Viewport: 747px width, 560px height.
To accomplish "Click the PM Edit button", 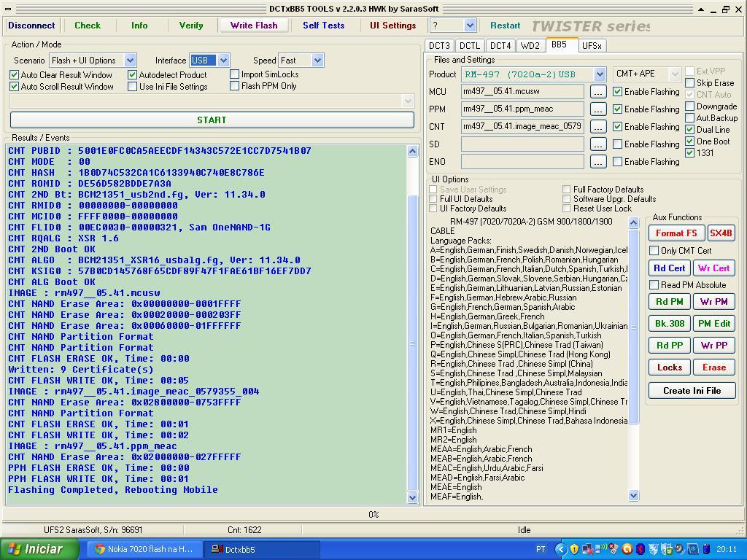I will [x=714, y=324].
